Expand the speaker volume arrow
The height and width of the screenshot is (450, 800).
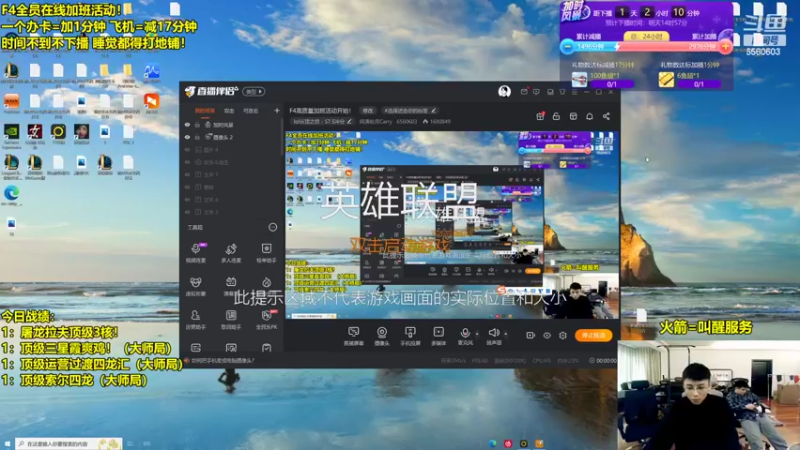tap(506, 334)
